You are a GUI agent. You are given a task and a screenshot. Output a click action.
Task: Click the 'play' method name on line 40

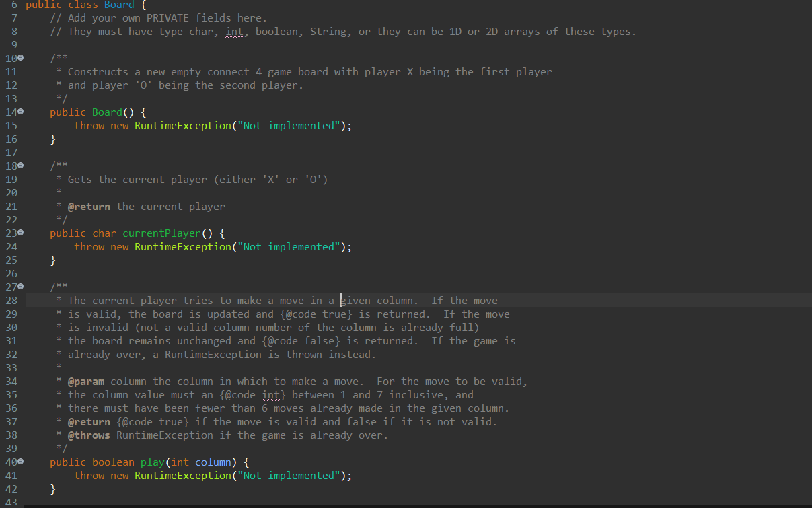pyautogui.click(x=152, y=462)
